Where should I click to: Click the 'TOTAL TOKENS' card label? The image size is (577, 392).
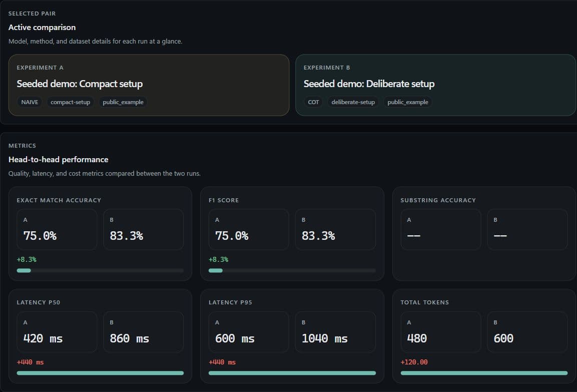[425, 302]
